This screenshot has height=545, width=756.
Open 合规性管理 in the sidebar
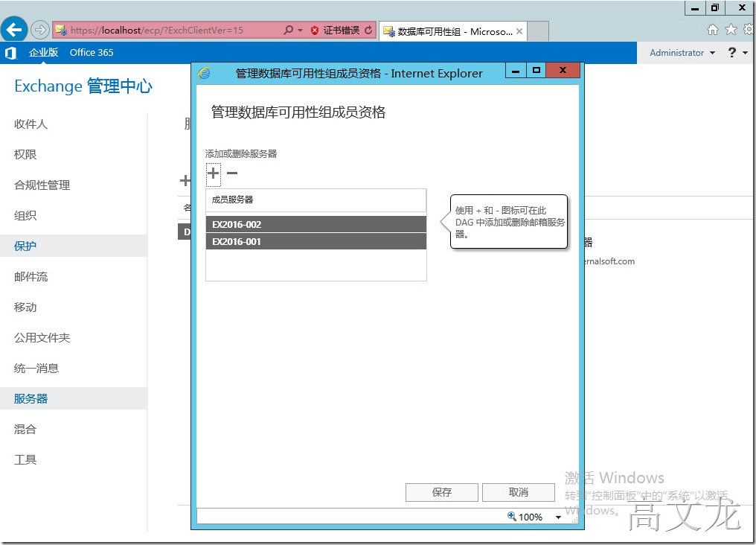pyautogui.click(x=42, y=185)
